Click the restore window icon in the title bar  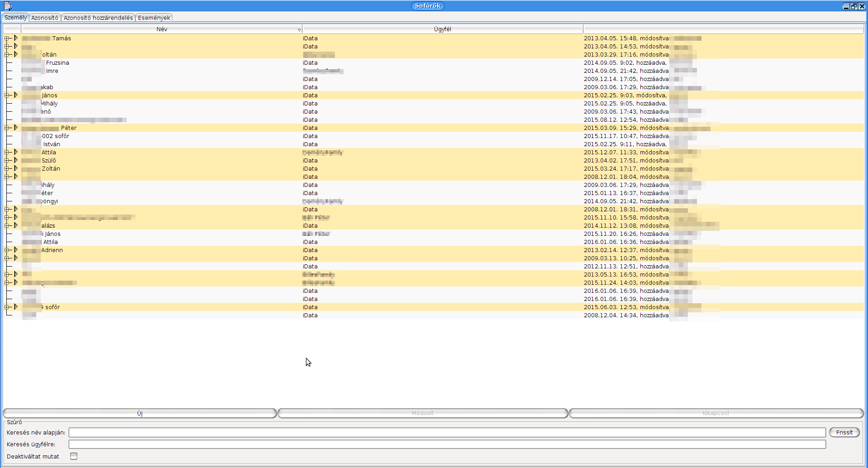point(854,6)
